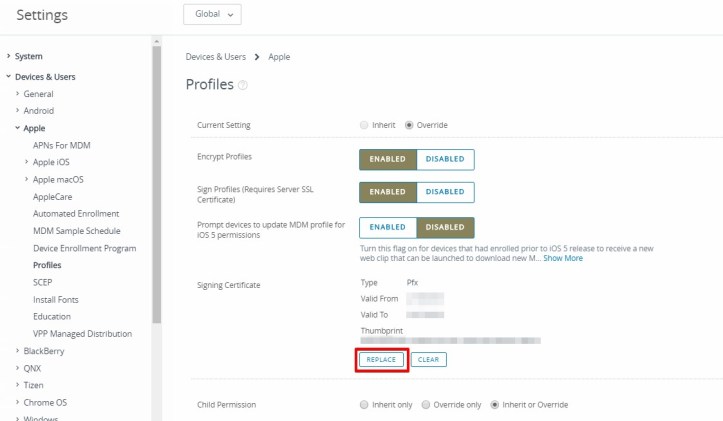Open the Show More link
The height and width of the screenshot is (421, 723).
tap(562, 258)
